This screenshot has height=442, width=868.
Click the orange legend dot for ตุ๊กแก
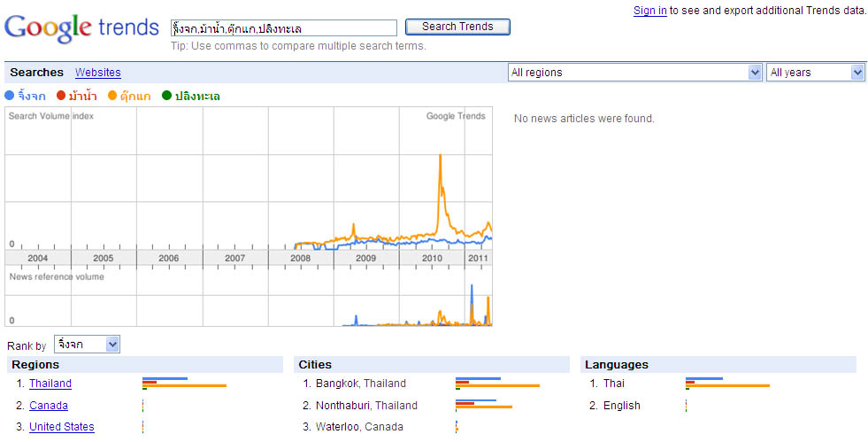pyautogui.click(x=112, y=96)
